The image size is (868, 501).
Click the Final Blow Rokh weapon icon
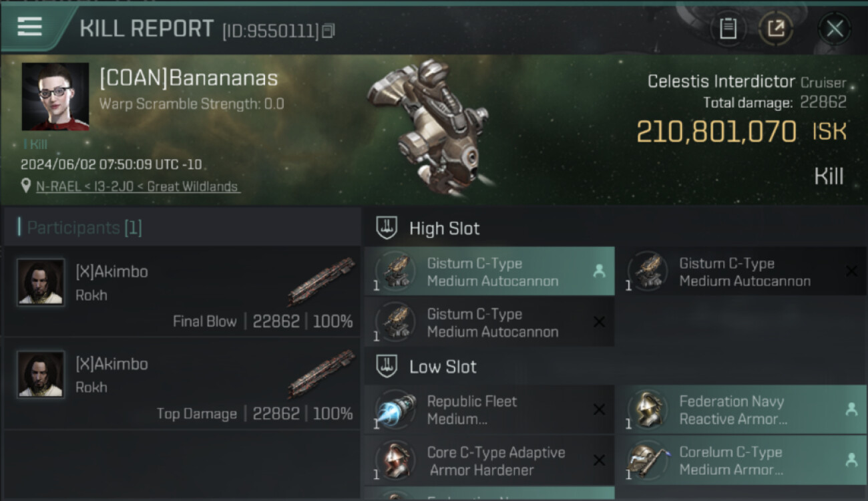click(320, 282)
